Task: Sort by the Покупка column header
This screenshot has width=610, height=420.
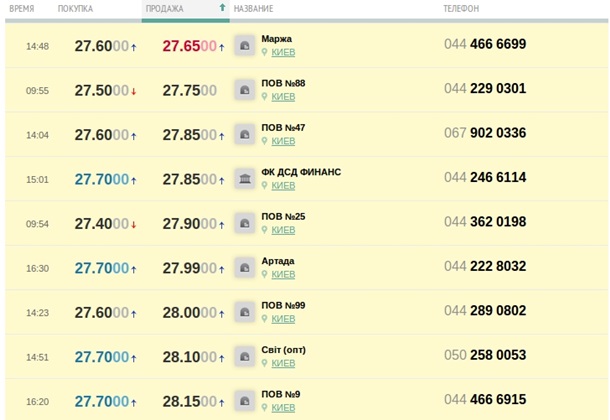Action: pyautogui.click(x=76, y=9)
